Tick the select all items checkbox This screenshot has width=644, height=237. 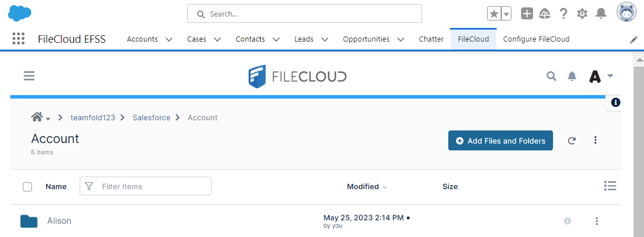(27, 187)
